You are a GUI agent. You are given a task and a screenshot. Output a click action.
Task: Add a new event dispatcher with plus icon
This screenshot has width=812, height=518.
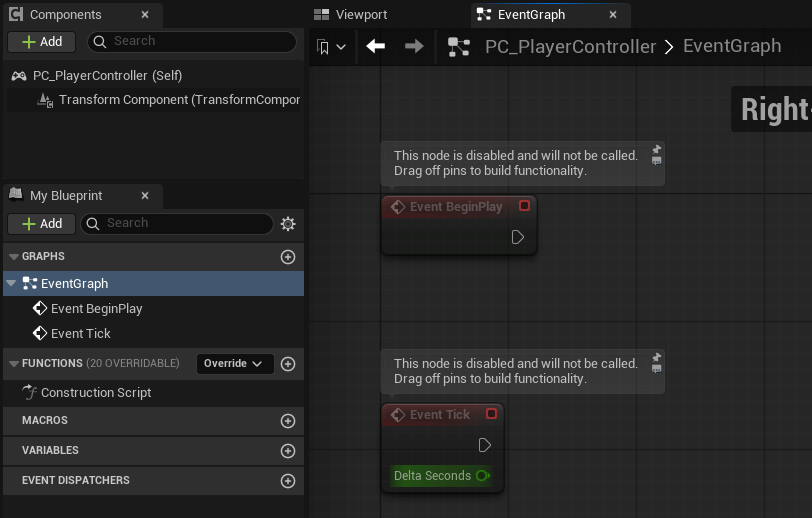point(288,481)
